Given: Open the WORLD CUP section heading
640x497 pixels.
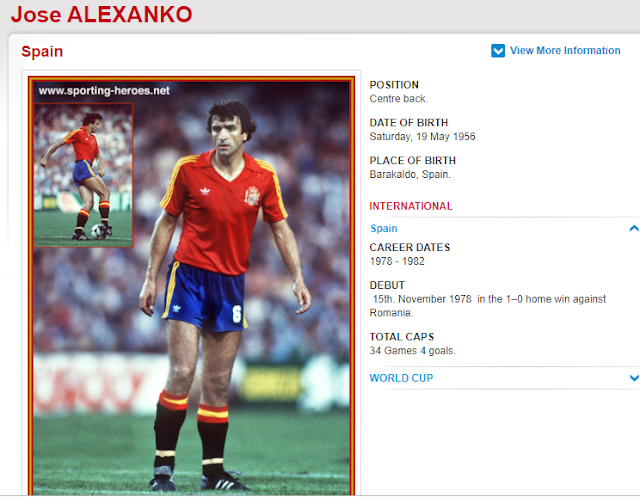Looking at the screenshot, I should click(401, 378).
